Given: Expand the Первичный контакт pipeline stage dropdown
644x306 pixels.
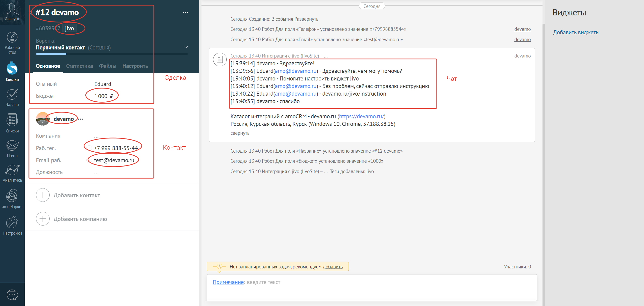Looking at the screenshot, I should click(x=186, y=47).
